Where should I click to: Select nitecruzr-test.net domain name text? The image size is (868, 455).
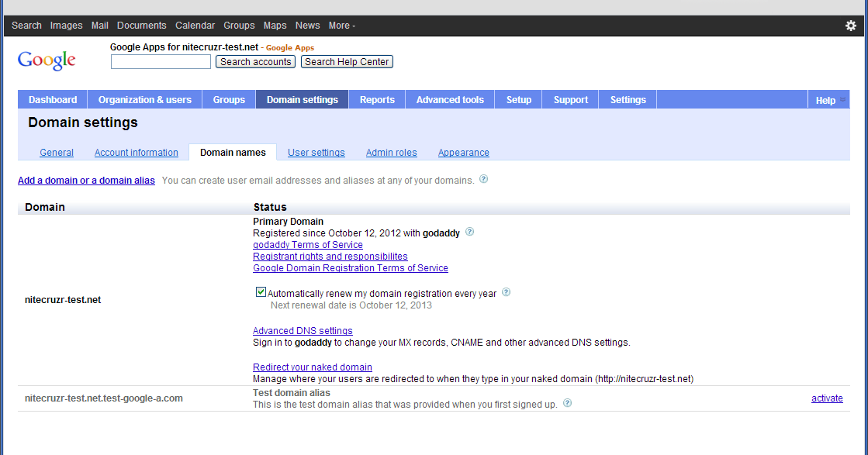63,300
